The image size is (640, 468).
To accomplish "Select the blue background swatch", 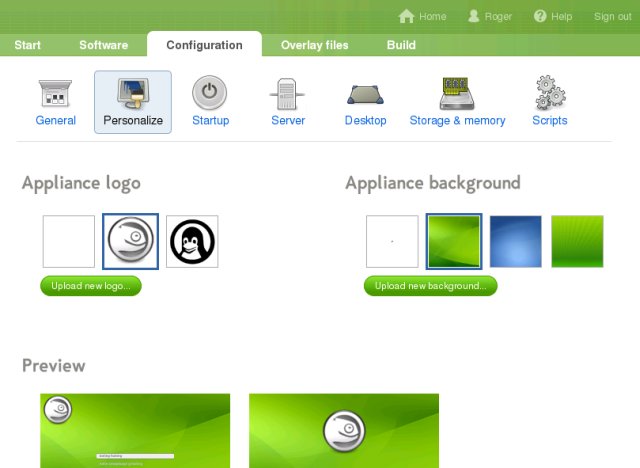I will [x=516, y=242].
